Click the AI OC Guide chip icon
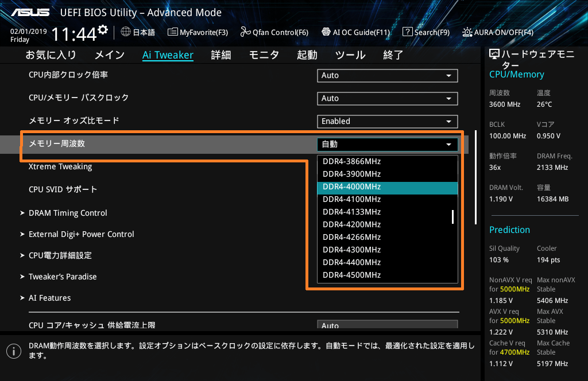This screenshot has height=381, width=588. (326, 32)
